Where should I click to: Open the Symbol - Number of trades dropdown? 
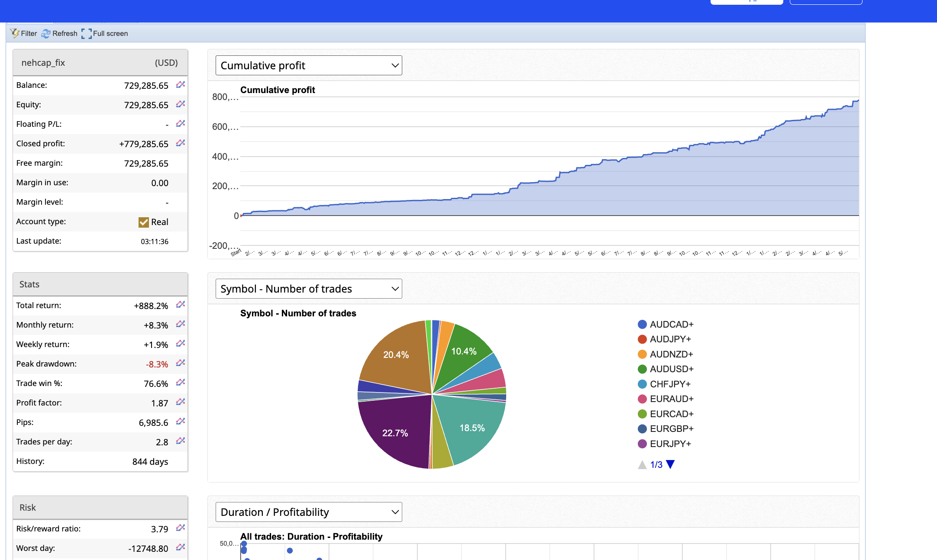click(309, 289)
